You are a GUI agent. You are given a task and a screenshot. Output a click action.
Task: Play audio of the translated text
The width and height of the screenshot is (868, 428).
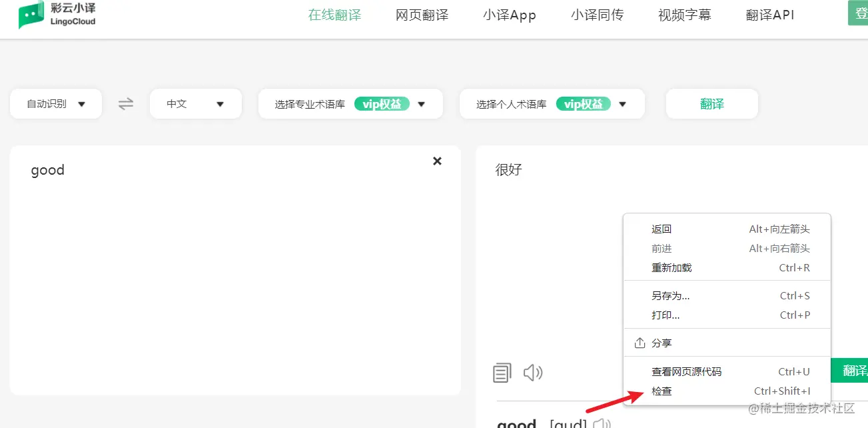pyautogui.click(x=533, y=373)
